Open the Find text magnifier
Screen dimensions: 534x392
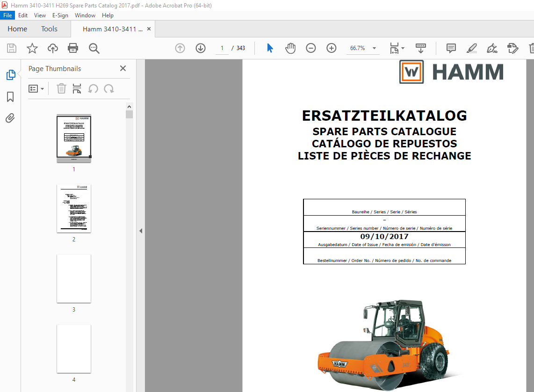[x=94, y=48]
